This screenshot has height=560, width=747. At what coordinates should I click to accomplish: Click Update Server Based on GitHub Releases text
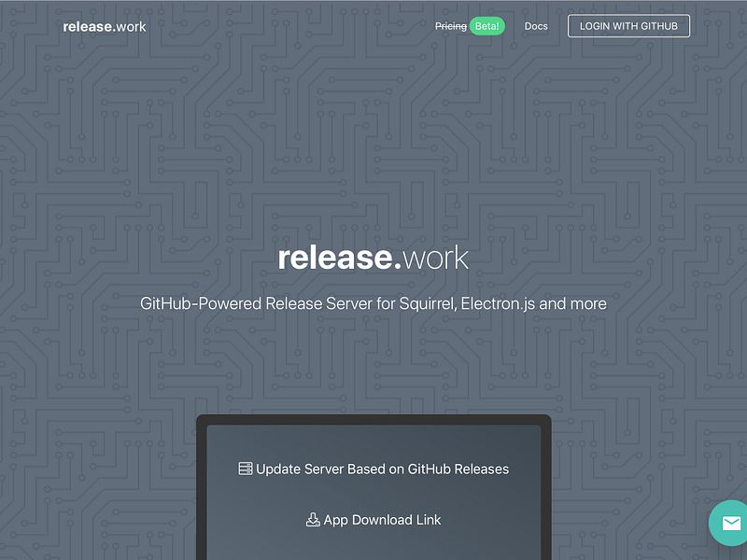(382, 469)
